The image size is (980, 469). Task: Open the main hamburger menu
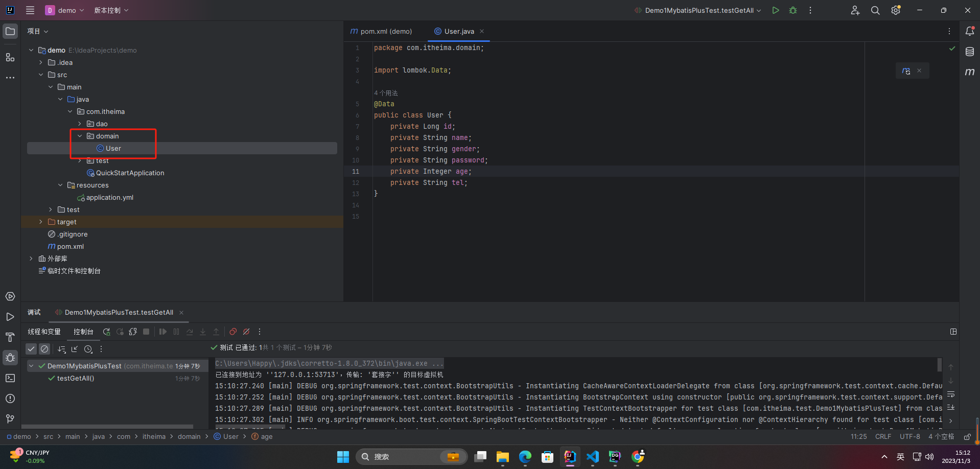pos(30,10)
